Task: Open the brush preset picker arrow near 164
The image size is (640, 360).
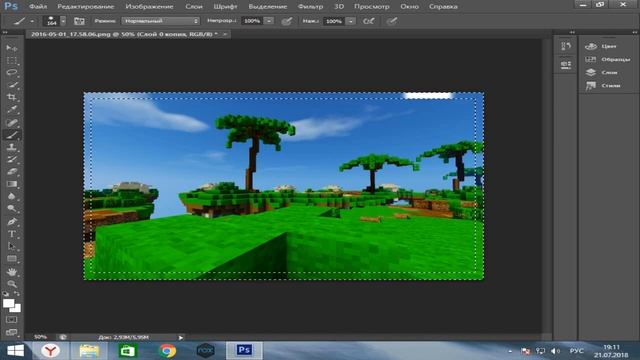Action: click(x=63, y=21)
